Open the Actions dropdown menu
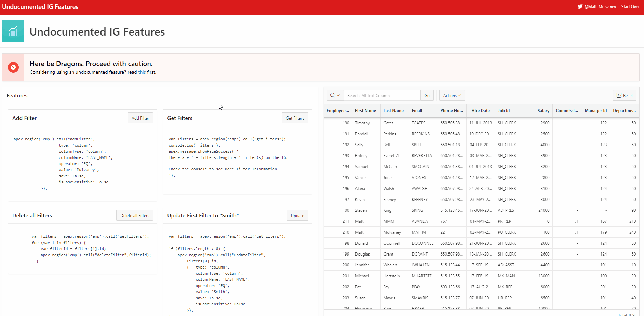Image resolution: width=644 pixels, height=316 pixels. tap(452, 95)
